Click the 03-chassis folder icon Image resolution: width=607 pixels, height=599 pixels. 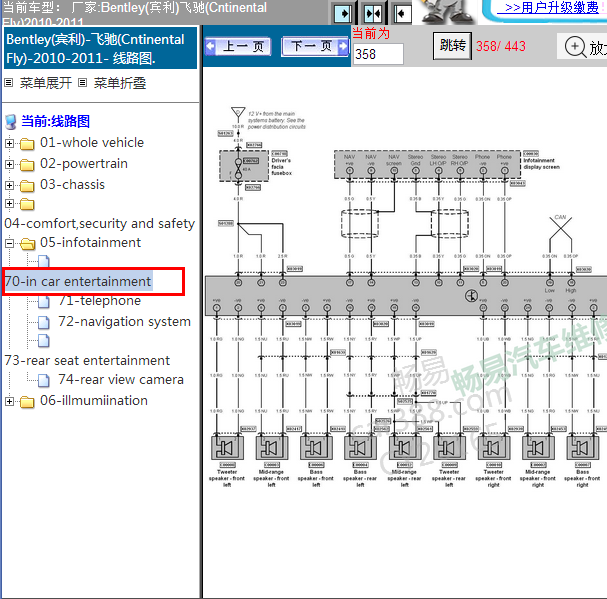27,185
